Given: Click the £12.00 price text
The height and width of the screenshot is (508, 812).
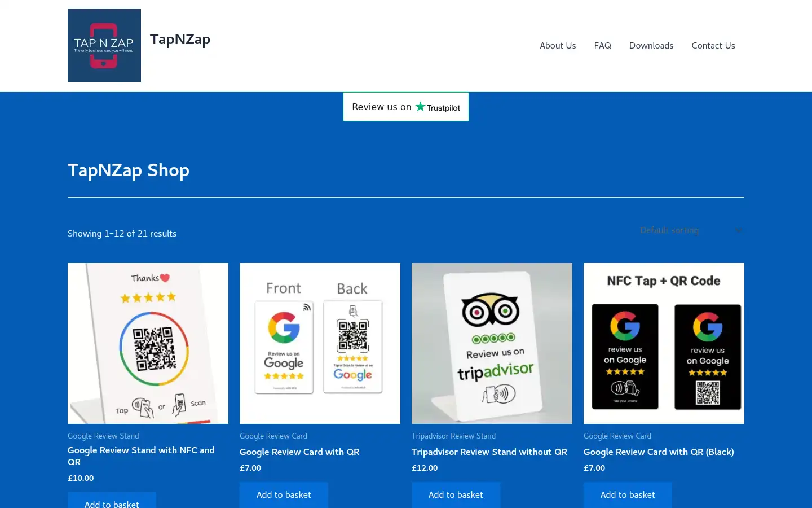Looking at the screenshot, I should point(425,468).
